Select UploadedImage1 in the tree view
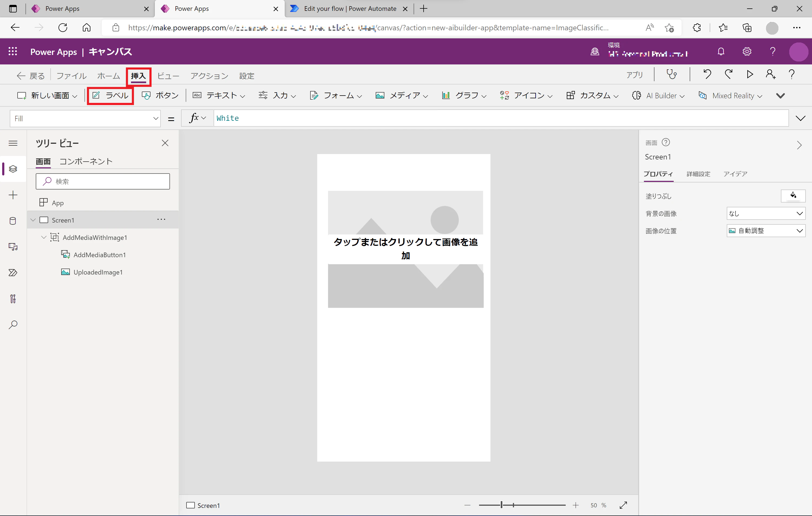 pos(98,272)
